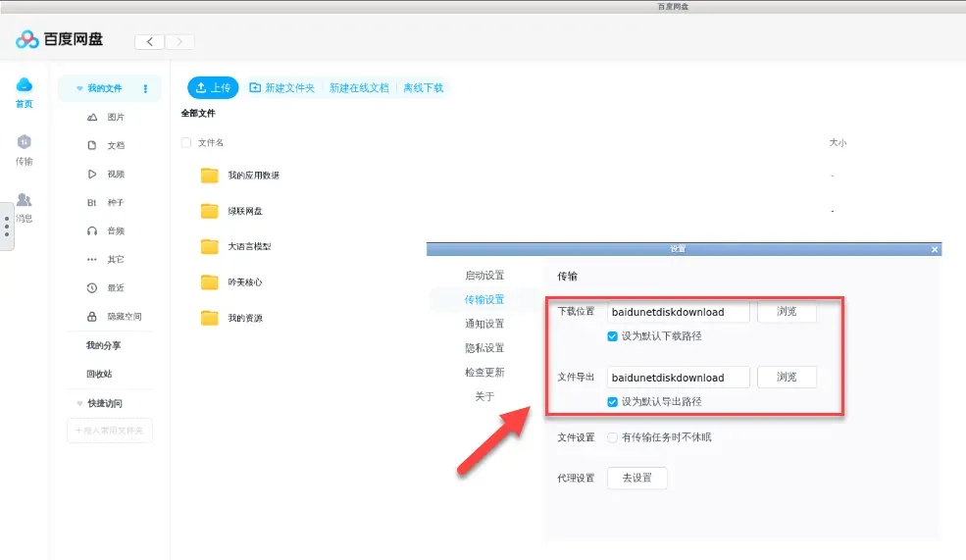Toggle 设为默认下载路径 checkbox

coord(612,336)
